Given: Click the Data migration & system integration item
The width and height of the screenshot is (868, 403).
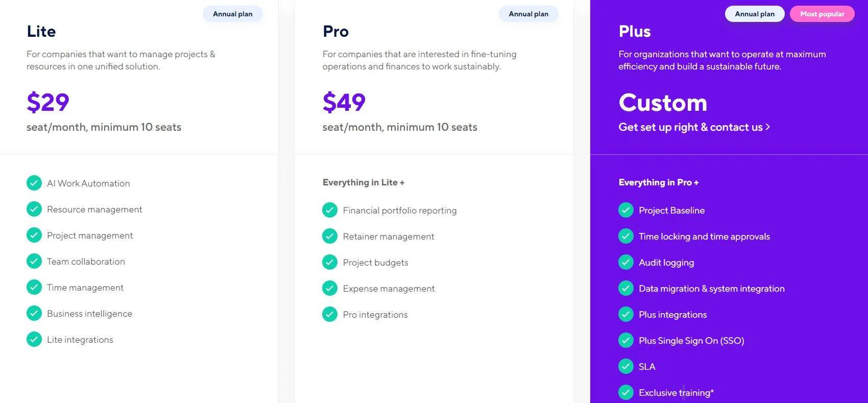Looking at the screenshot, I should 712,289.
